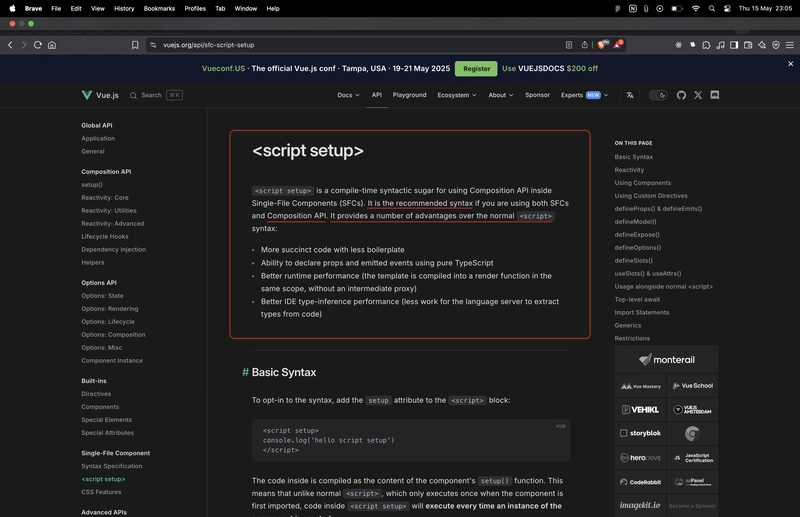Open the Leo AI sparkle icon
Screen dimensions: 800x517
(x=762, y=45)
